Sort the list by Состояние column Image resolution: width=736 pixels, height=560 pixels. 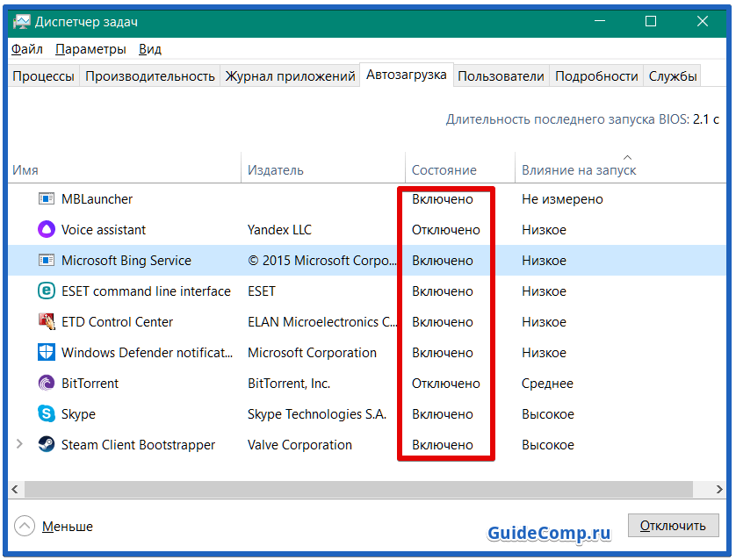click(444, 169)
